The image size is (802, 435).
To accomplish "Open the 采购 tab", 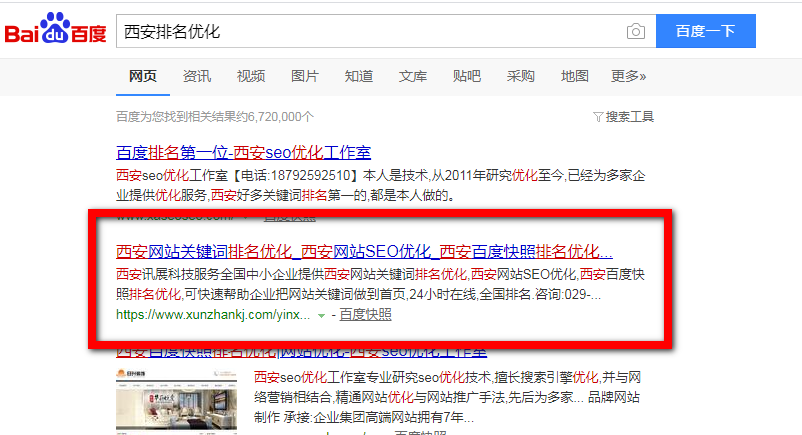I will pyautogui.click(x=521, y=76).
